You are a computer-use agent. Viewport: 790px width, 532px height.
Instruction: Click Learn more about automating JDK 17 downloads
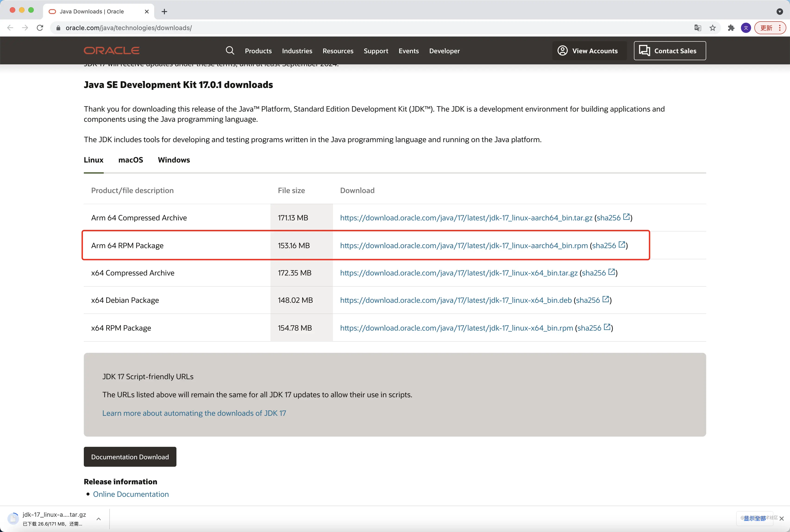click(x=194, y=413)
